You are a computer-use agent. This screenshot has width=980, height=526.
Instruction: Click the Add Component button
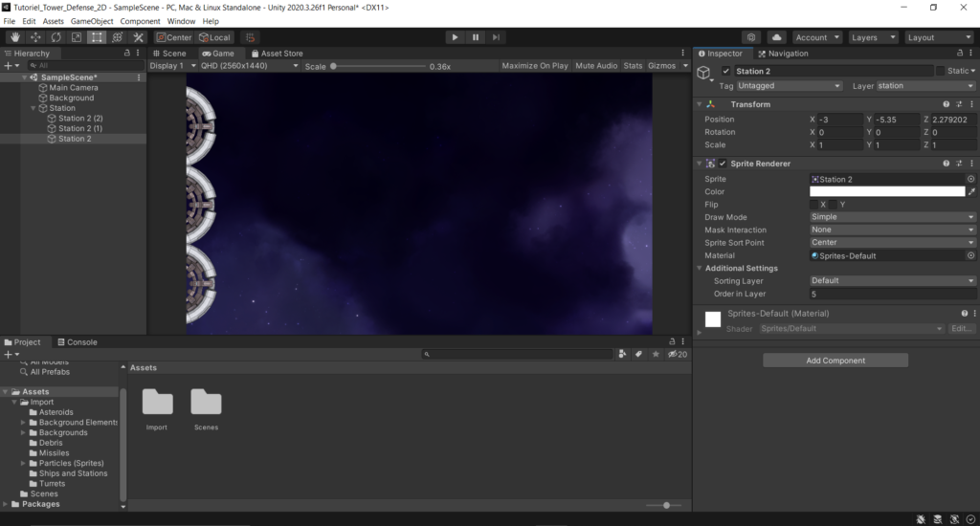pos(835,361)
